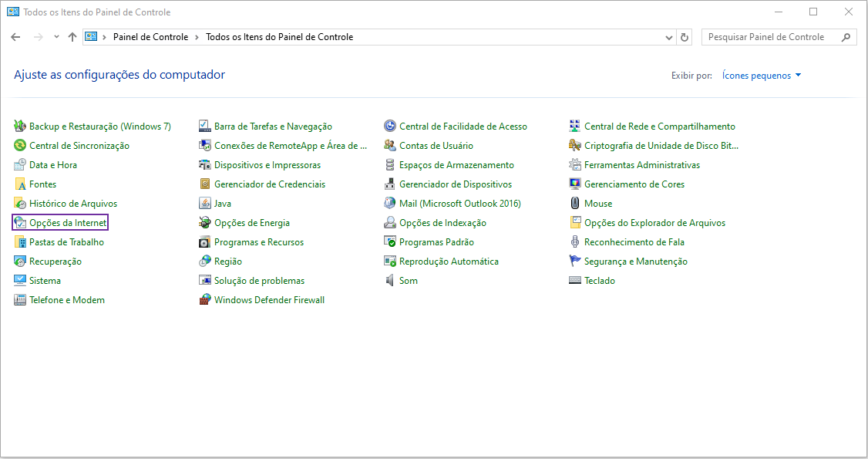Go up one level with up arrow
The width and height of the screenshot is (868, 459).
pos(72,37)
